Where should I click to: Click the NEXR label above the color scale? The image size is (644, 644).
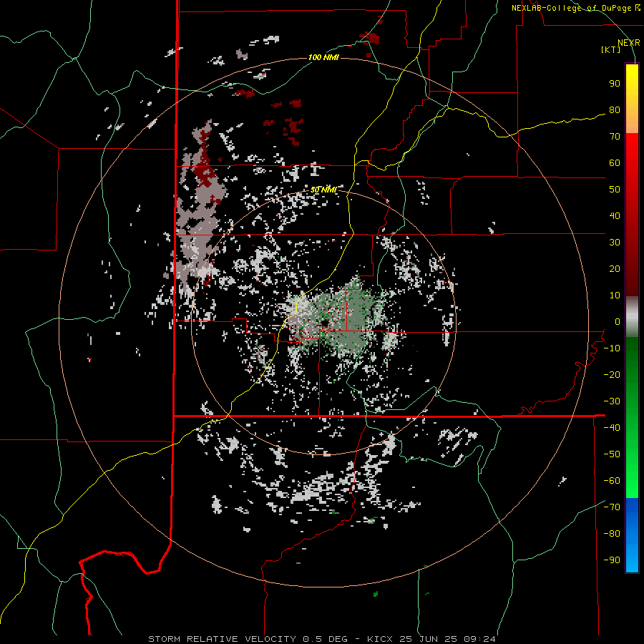[x=628, y=43]
